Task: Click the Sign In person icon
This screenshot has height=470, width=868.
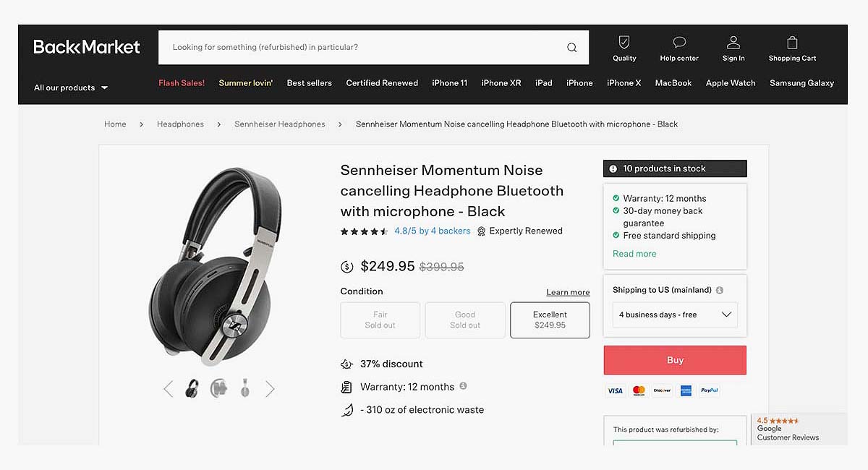Action: point(733,42)
